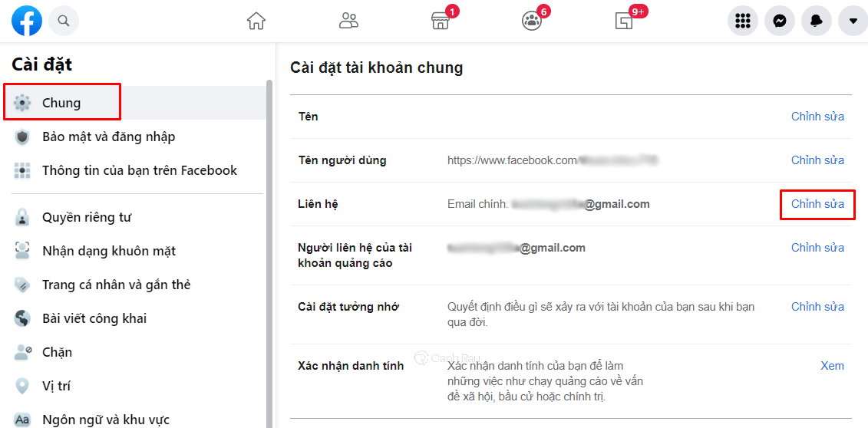Click the Liên hệ label

[318, 204]
